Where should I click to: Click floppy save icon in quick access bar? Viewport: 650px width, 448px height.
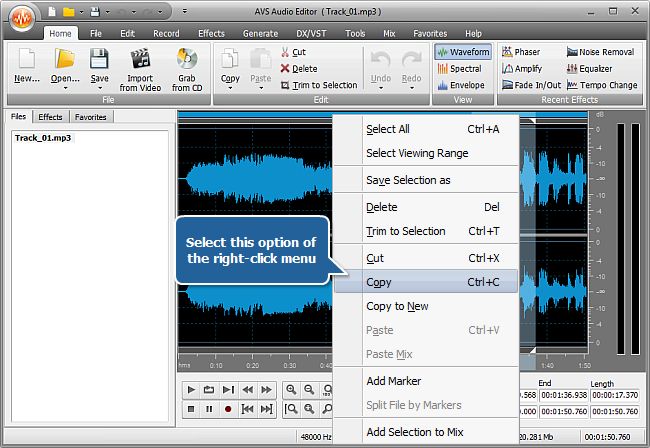(x=95, y=12)
